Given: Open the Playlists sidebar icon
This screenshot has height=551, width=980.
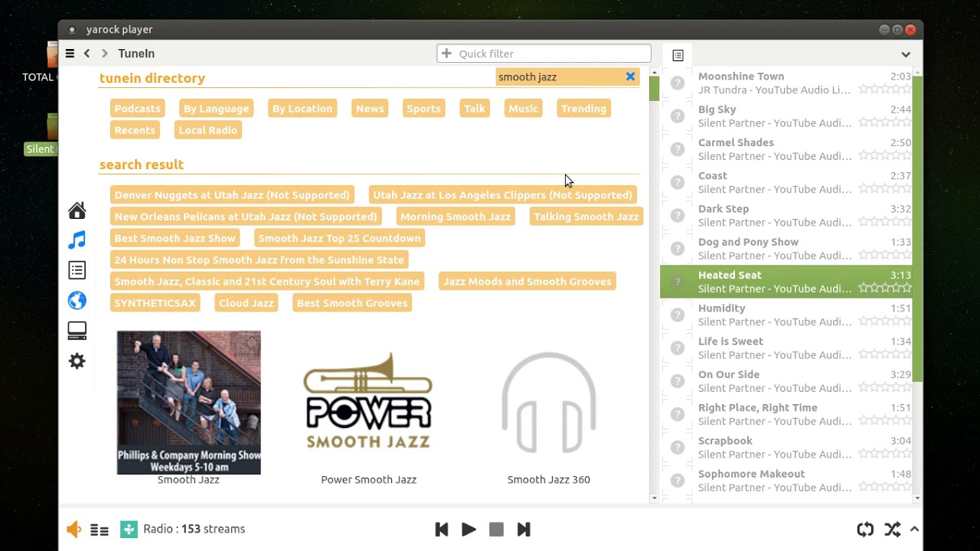Looking at the screenshot, I should coord(77,270).
